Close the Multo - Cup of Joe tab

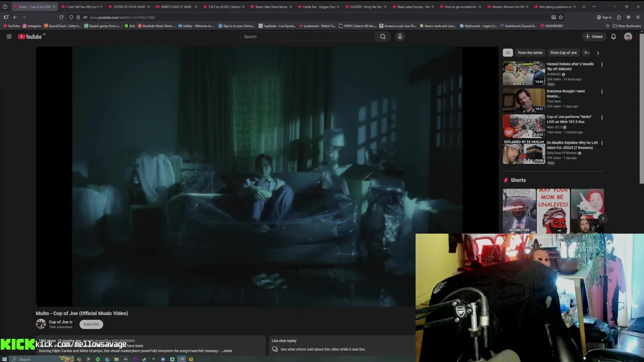pos(54,7)
